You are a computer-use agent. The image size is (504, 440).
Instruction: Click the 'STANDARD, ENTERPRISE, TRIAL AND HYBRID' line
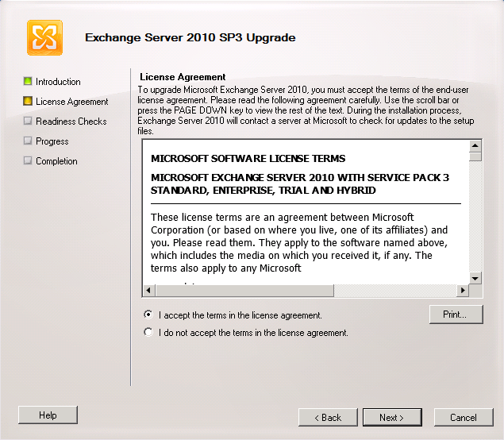(264, 191)
